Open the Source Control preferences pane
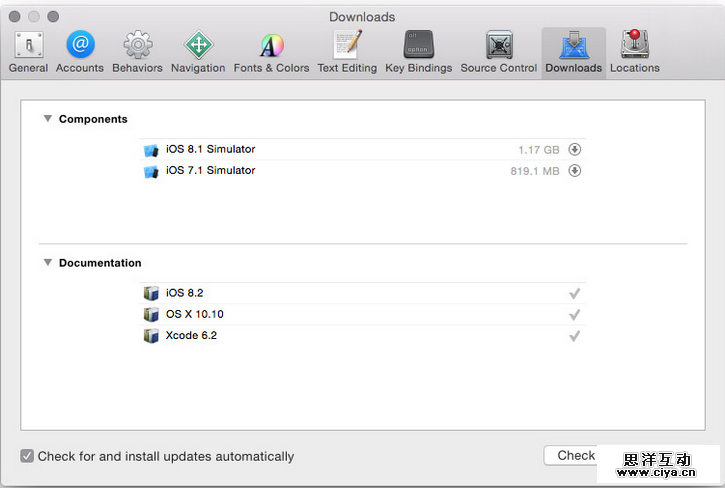The width and height of the screenshot is (725, 488). [499, 52]
